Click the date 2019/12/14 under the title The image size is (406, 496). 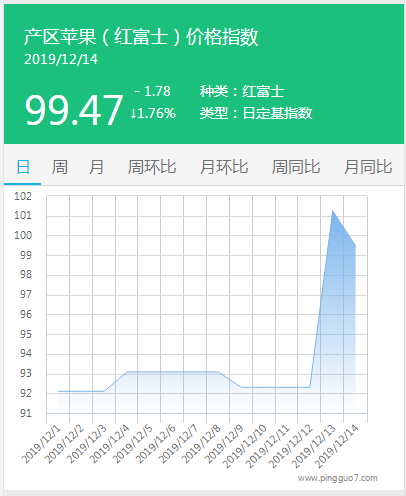click(x=61, y=59)
